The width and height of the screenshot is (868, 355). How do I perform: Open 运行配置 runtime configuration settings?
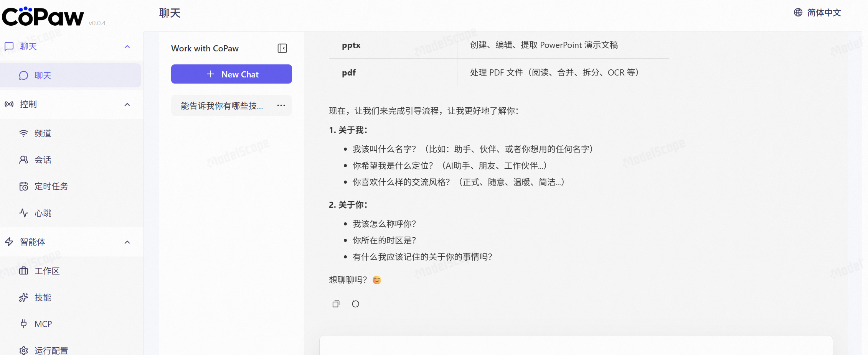coord(24,350)
